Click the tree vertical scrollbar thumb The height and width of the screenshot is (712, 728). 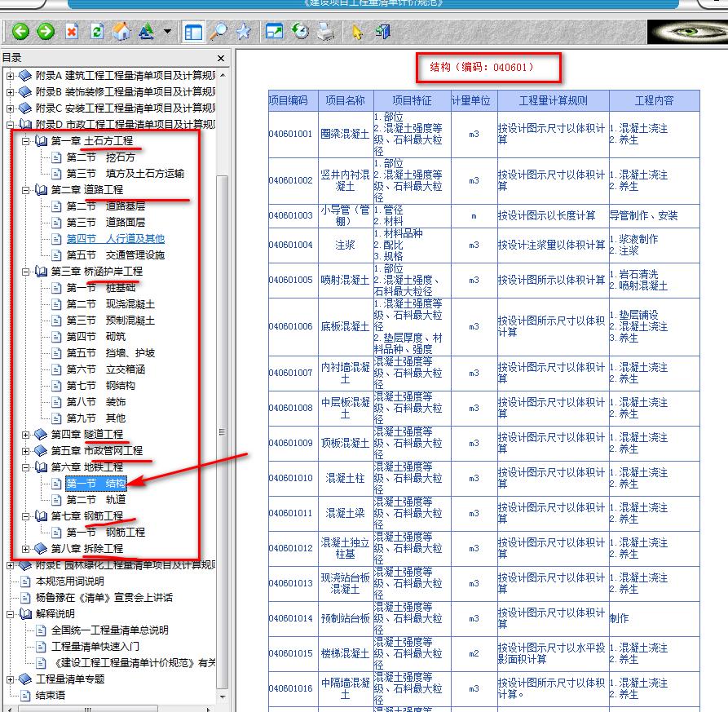pyautogui.click(x=223, y=432)
